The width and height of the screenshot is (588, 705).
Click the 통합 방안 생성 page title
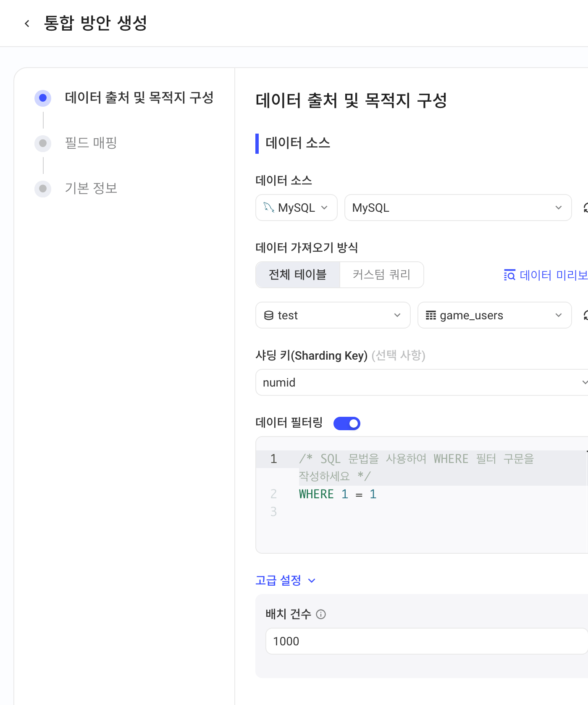click(x=96, y=23)
